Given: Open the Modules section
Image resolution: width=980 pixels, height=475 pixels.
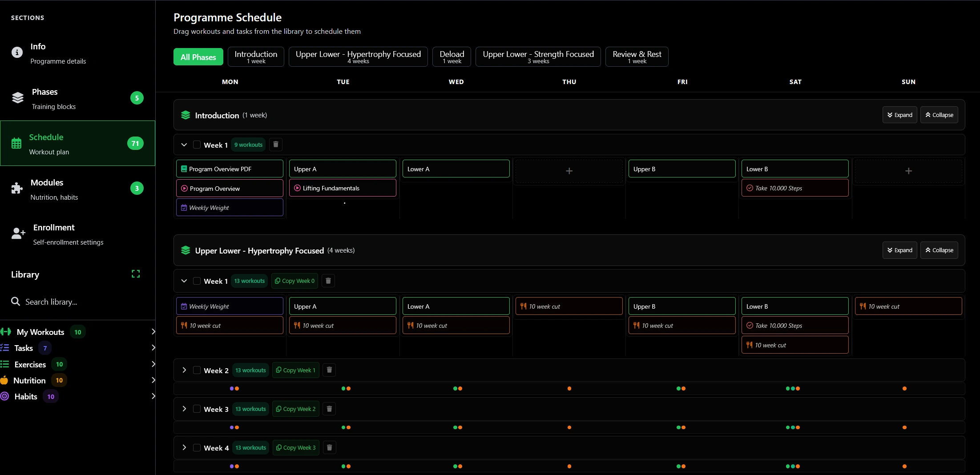Looking at the screenshot, I should (x=77, y=189).
